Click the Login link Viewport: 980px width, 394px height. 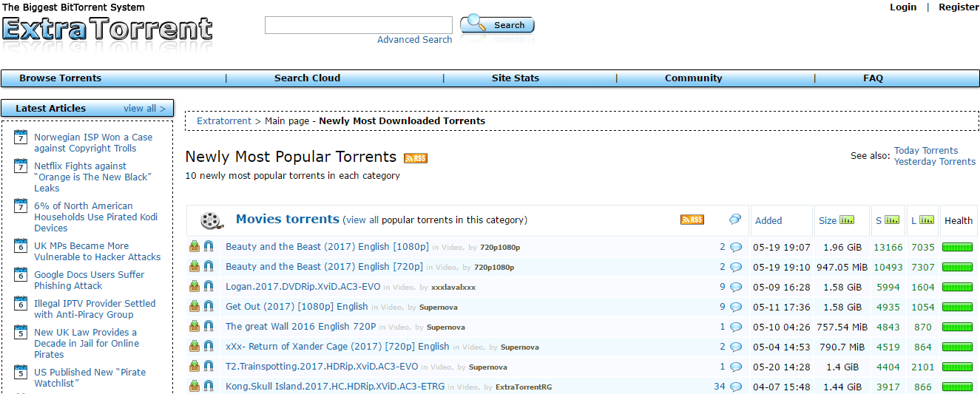pyautogui.click(x=903, y=7)
